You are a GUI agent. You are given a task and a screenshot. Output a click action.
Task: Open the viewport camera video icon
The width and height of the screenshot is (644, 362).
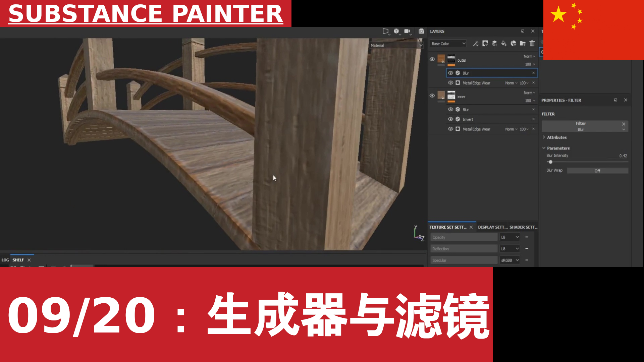407,31
